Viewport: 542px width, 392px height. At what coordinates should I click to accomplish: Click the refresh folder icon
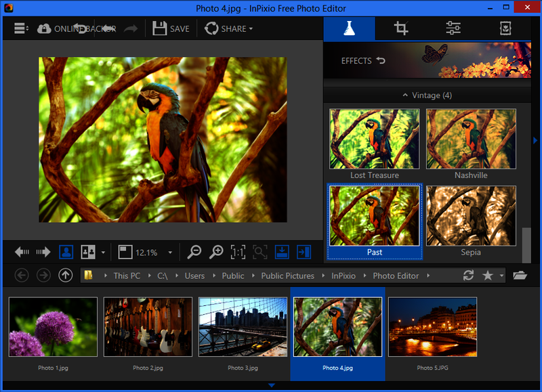coord(468,276)
